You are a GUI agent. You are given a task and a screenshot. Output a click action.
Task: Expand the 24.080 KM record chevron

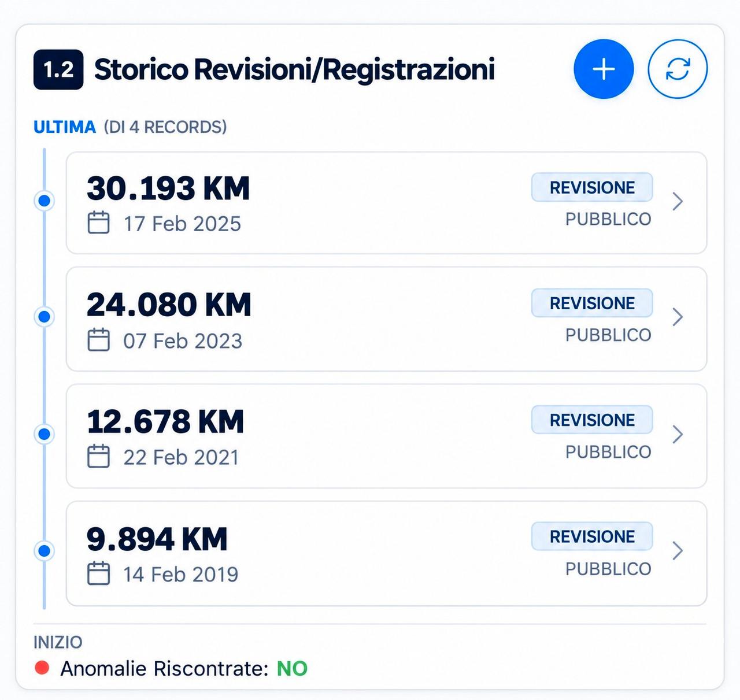[678, 317]
